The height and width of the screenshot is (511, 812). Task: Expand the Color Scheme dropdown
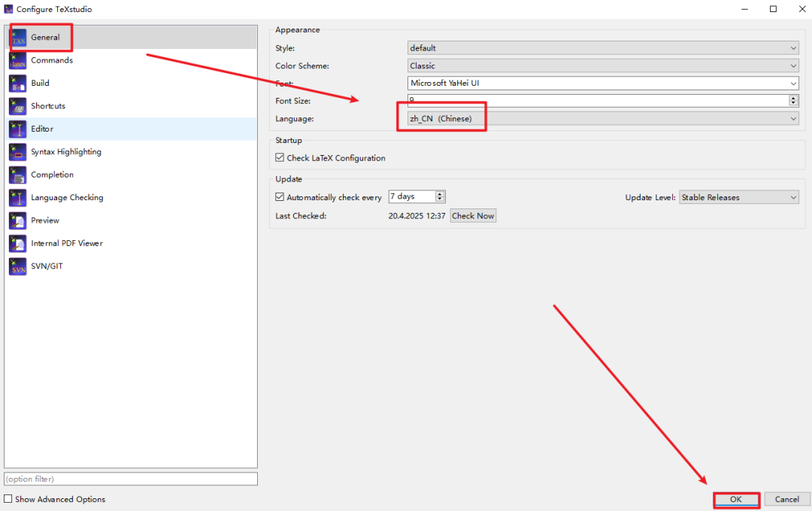click(x=602, y=66)
